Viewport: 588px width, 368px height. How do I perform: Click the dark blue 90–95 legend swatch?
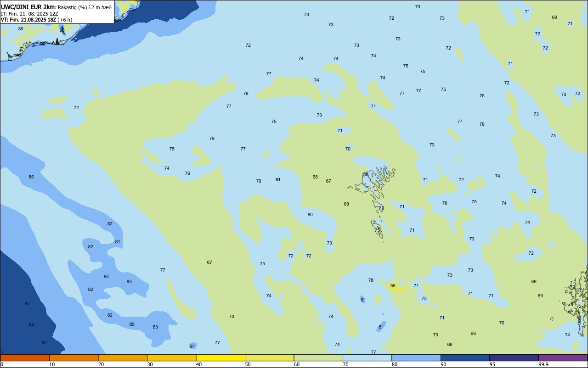click(465, 357)
